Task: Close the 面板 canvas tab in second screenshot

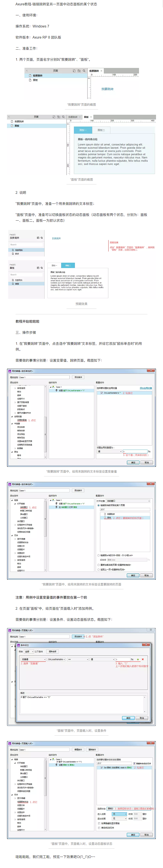Action: point(91,117)
